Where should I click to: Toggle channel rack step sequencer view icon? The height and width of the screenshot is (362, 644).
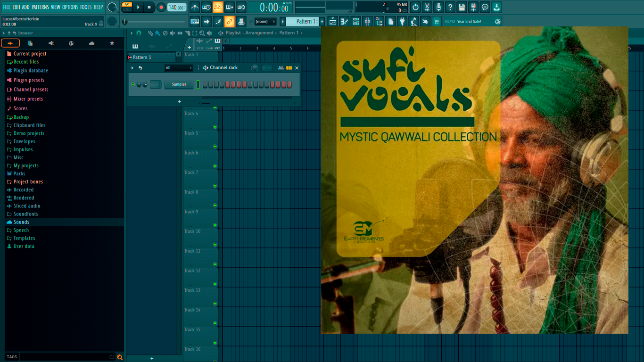(x=289, y=68)
